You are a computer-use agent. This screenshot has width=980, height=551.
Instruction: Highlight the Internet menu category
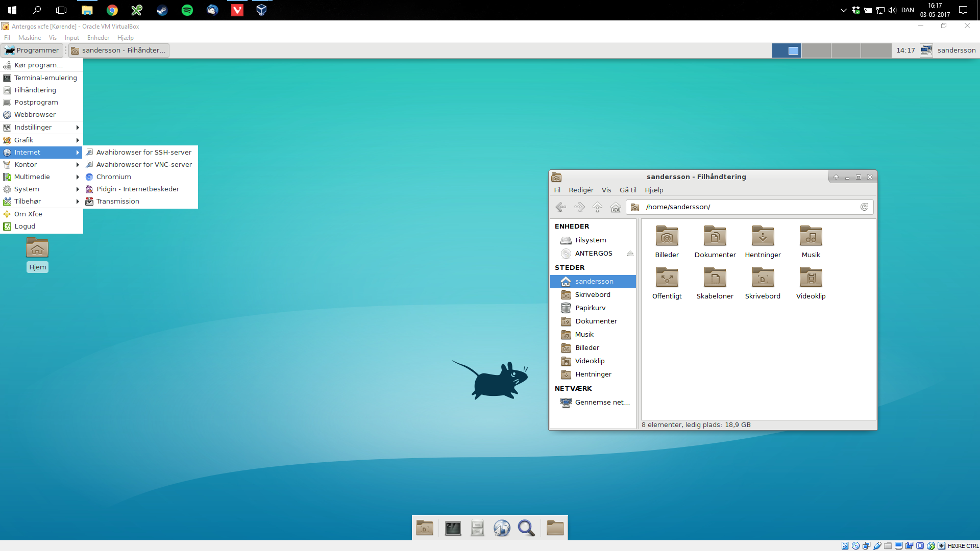pos(41,153)
